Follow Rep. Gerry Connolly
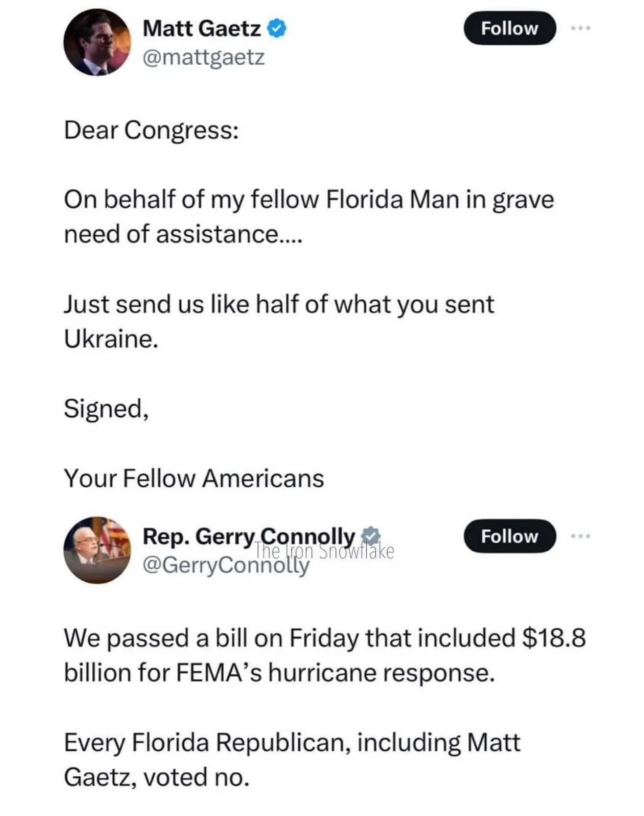Image resolution: width=644 pixels, height=816 pixels. [509, 536]
